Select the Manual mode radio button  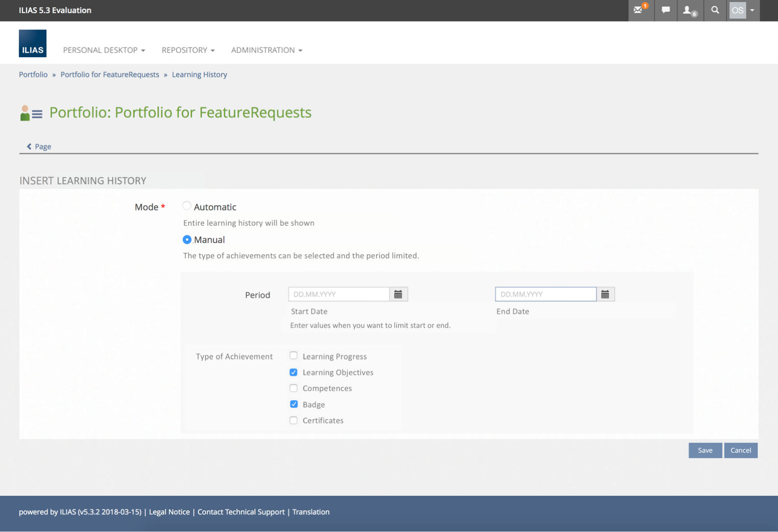click(187, 239)
